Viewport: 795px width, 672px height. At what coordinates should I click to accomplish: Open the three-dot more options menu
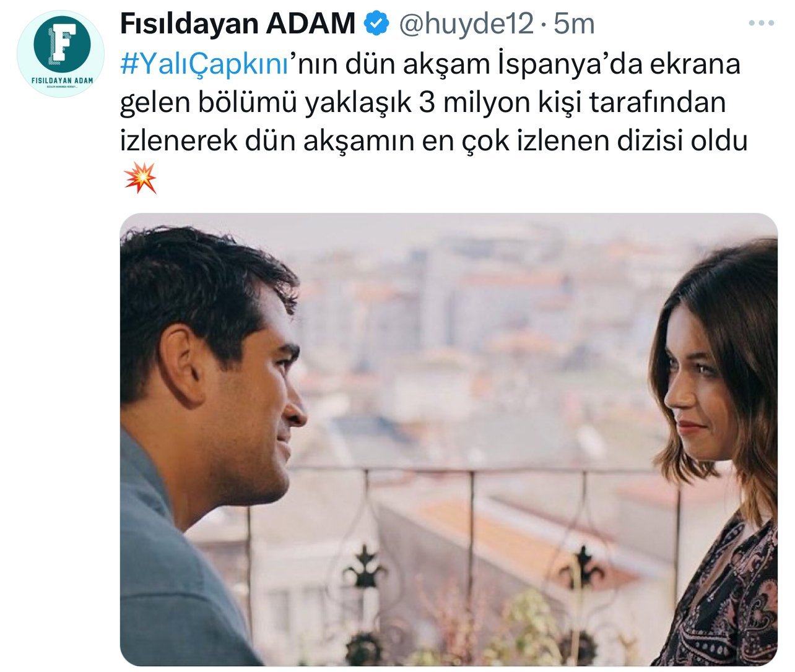pos(761,24)
